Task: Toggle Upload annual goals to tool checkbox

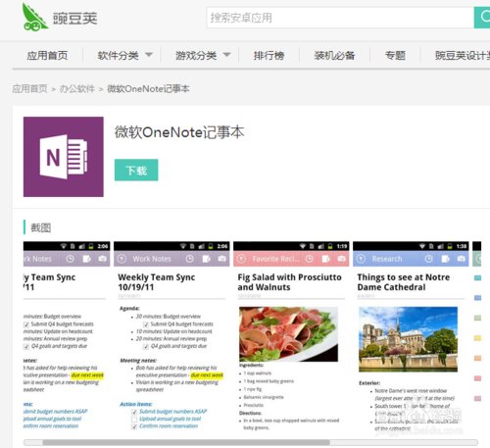Action: pyautogui.click(x=134, y=420)
